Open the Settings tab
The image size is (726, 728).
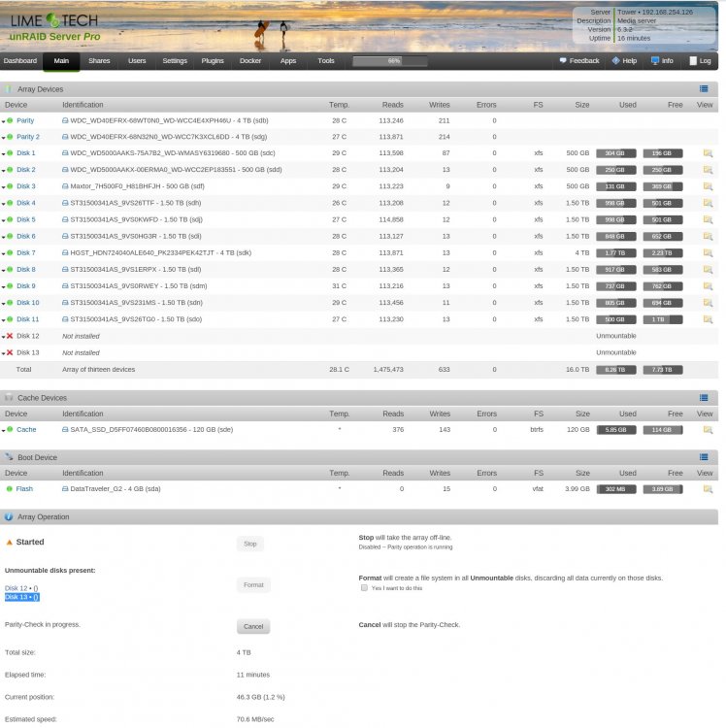175,61
